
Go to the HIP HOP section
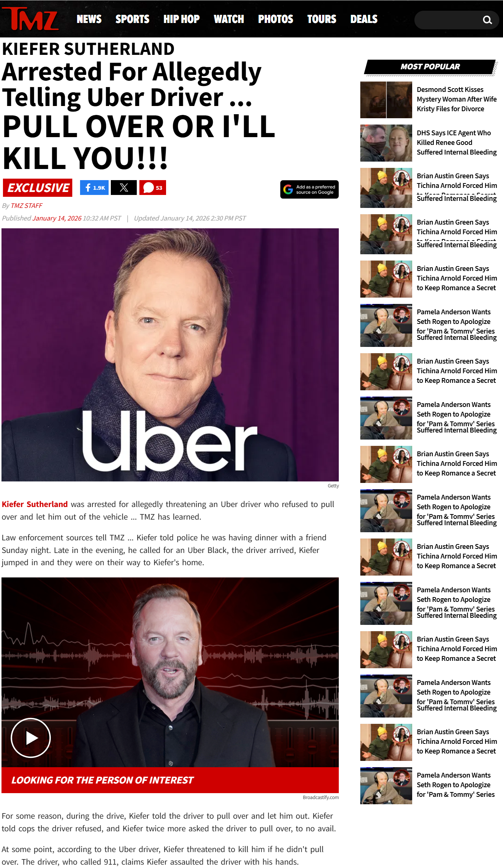[x=182, y=19]
